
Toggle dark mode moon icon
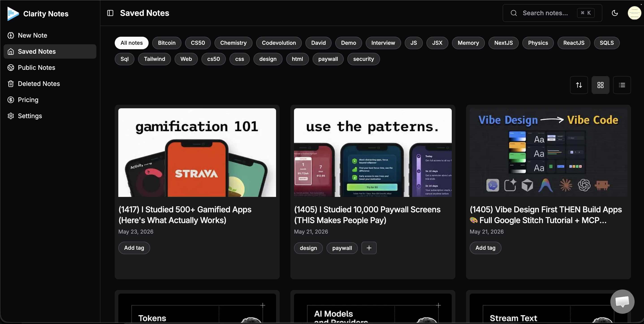tap(615, 13)
